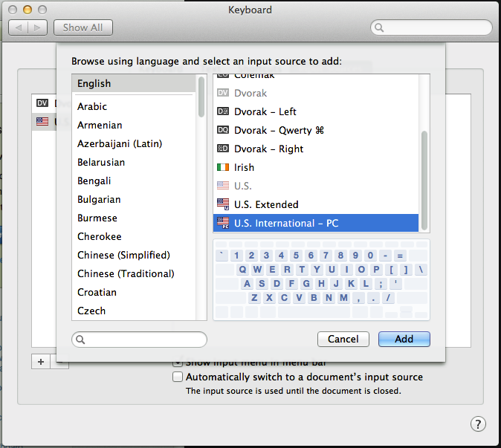Click the U.S. Extended flag icon
This screenshot has width=501, height=448.
(222, 204)
